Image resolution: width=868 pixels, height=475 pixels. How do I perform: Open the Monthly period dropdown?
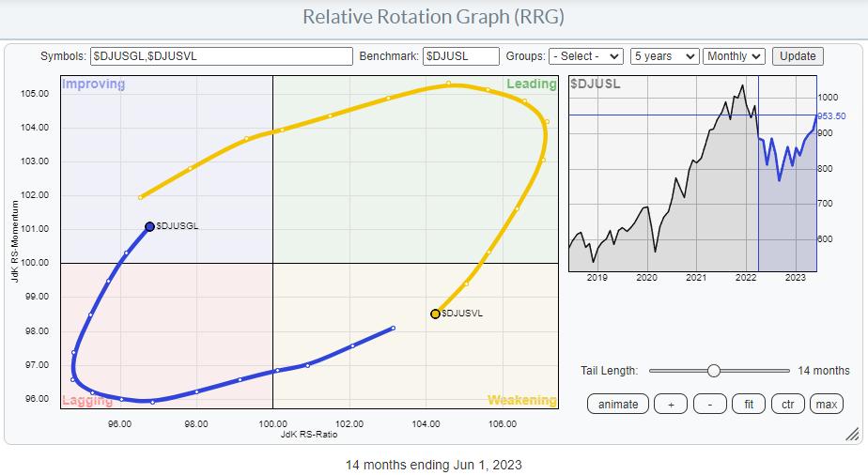pos(735,56)
